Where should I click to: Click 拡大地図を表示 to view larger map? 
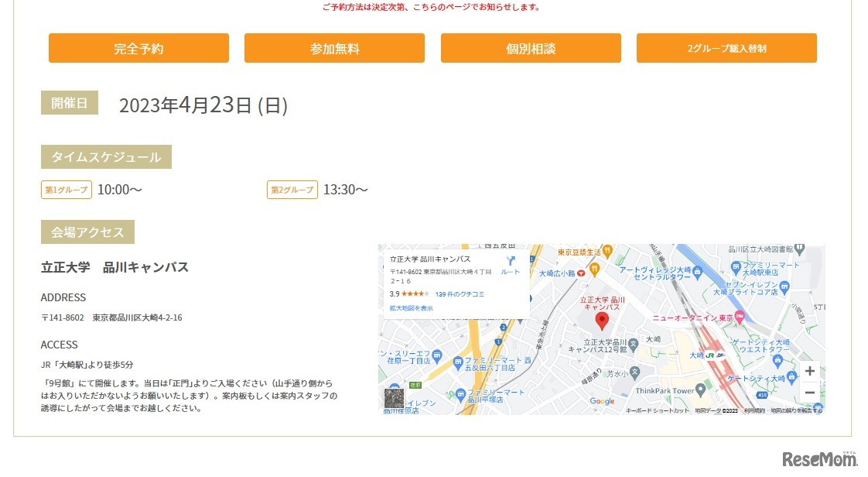tap(412, 308)
